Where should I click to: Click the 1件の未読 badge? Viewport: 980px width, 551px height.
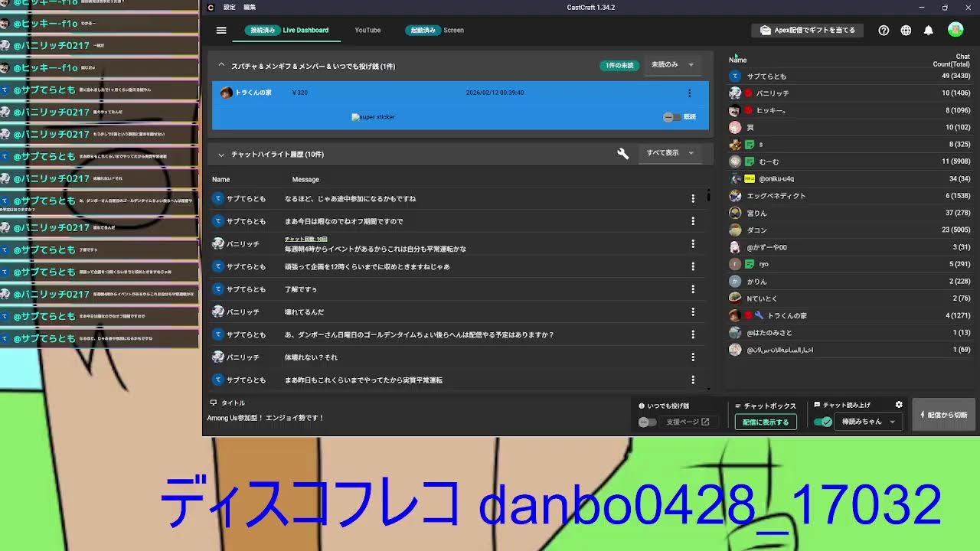click(x=619, y=66)
